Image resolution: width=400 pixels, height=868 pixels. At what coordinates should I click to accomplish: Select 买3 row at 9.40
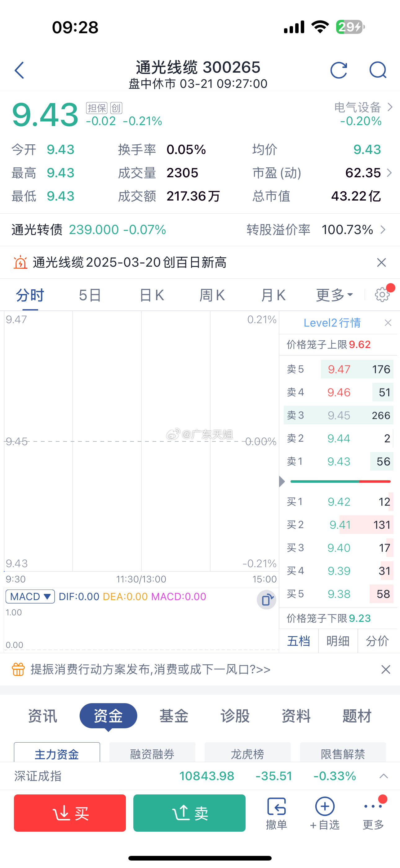338,548
